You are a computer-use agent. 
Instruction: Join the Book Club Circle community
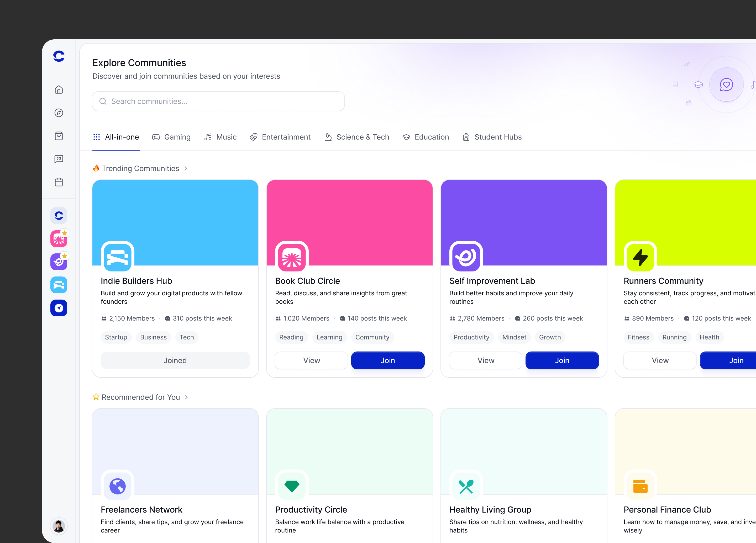(x=388, y=360)
